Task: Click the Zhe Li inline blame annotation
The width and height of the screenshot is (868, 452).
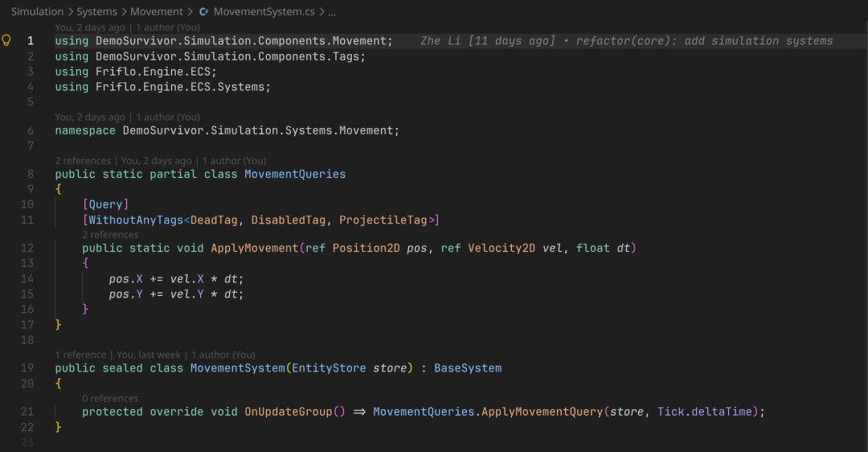Action: point(627,41)
